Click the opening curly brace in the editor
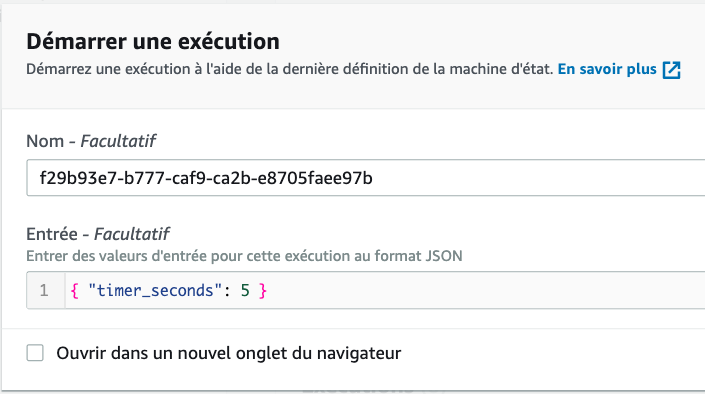Viewport: 705px width, 394px height. [75, 291]
